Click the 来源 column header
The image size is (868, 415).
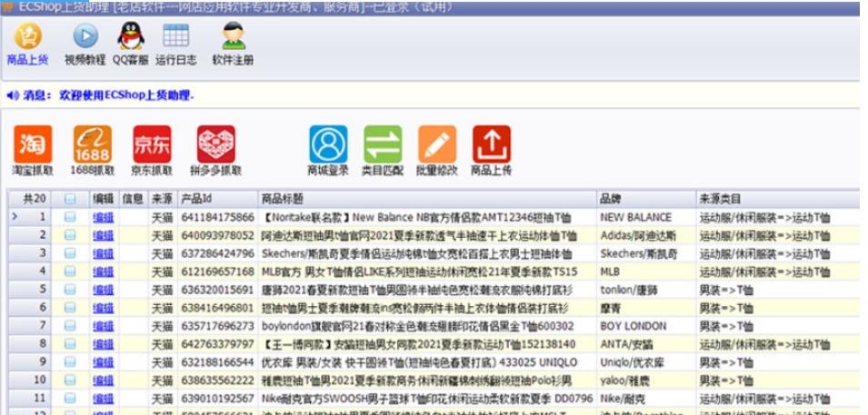click(162, 199)
